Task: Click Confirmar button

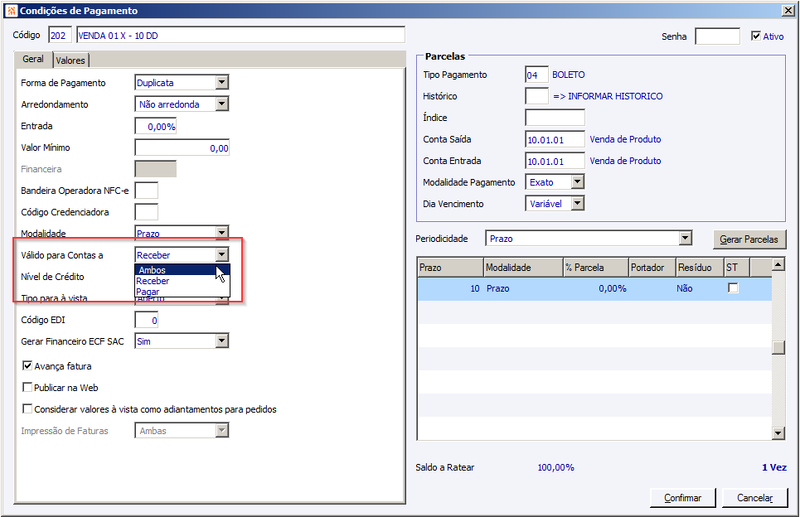Action: (683, 498)
